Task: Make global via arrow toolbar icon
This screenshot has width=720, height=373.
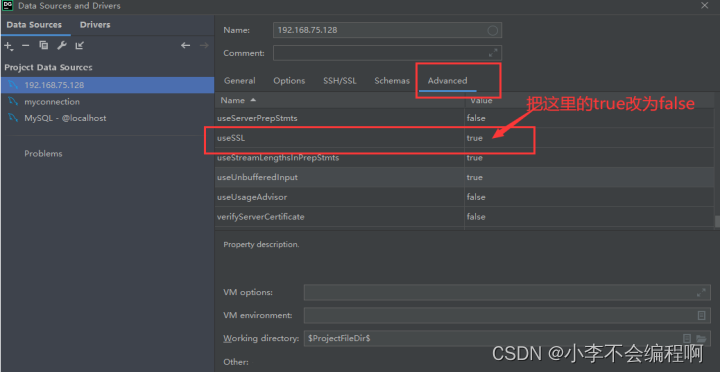Action: click(79, 45)
